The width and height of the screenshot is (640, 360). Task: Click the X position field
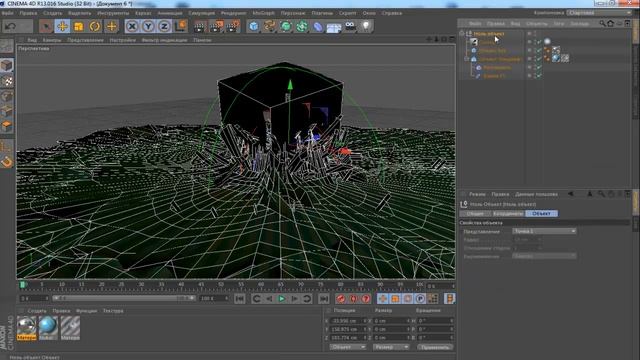[348, 321]
